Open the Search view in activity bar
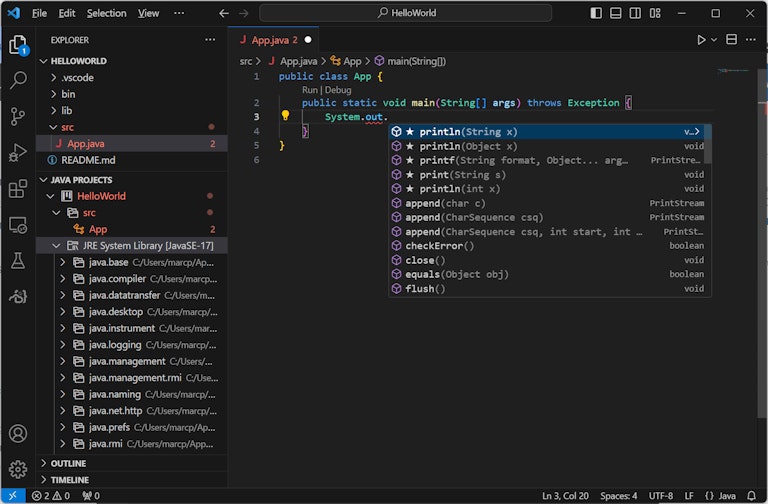 [x=18, y=81]
